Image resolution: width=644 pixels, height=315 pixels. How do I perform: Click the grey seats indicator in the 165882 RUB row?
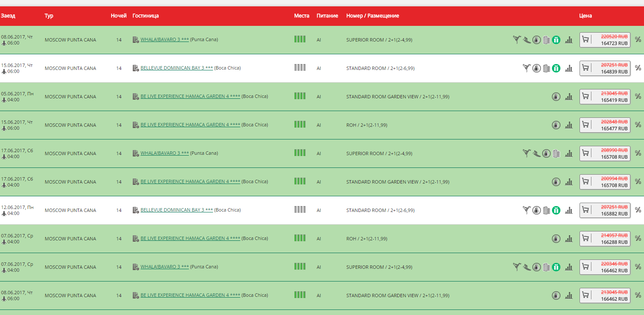(x=300, y=209)
